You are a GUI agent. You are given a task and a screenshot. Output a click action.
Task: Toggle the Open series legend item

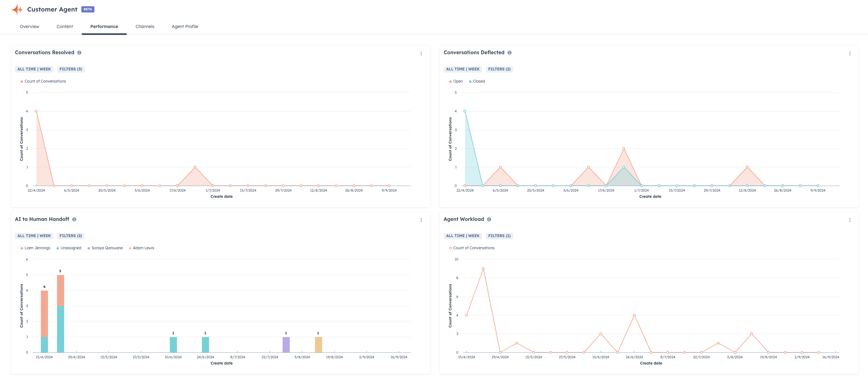456,82
